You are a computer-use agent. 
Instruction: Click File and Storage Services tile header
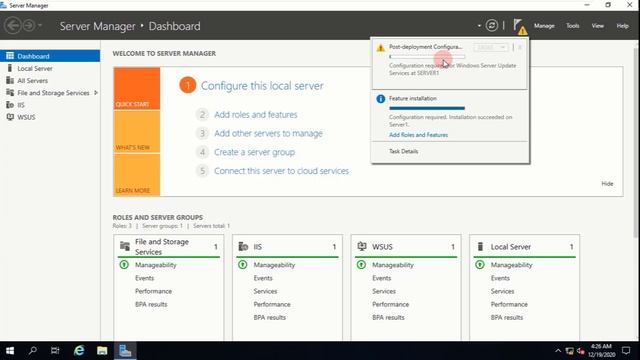click(169, 247)
